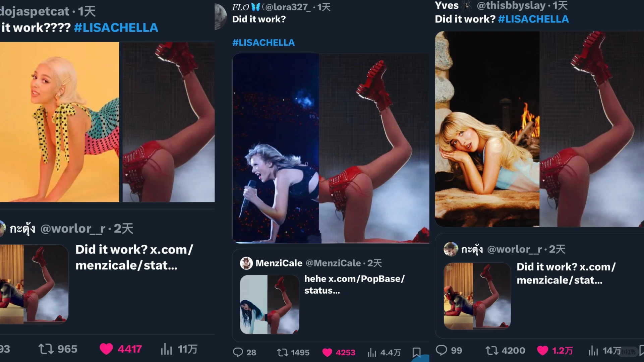Open quoted tweet thumbnail under MenziCale
The height and width of the screenshot is (362, 644).
tap(270, 304)
